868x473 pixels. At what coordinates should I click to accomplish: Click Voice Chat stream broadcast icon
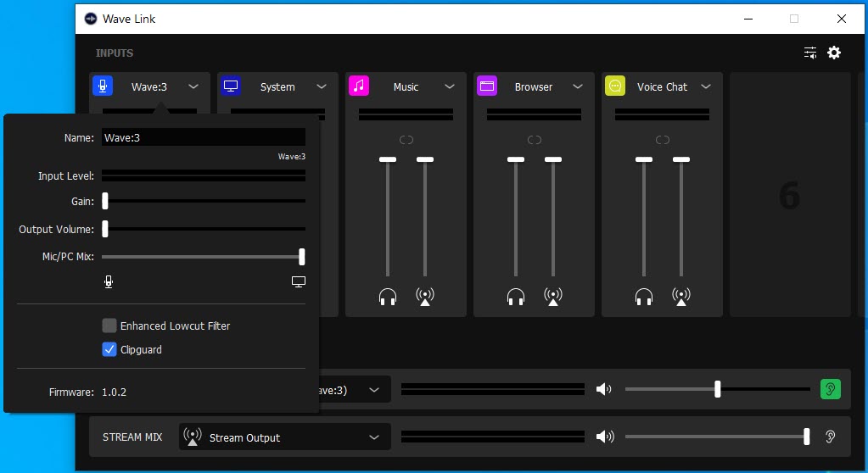tap(681, 297)
